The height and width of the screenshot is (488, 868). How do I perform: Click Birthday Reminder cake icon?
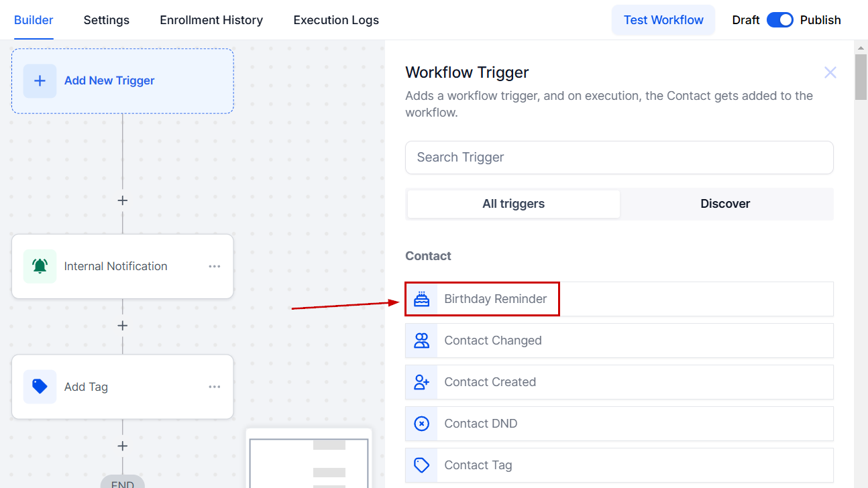(421, 299)
